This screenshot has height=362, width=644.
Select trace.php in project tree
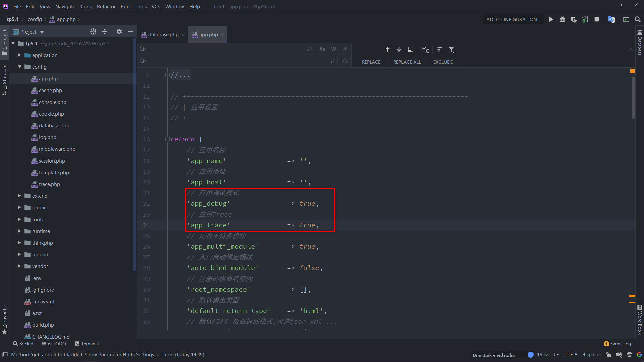[x=49, y=184]
